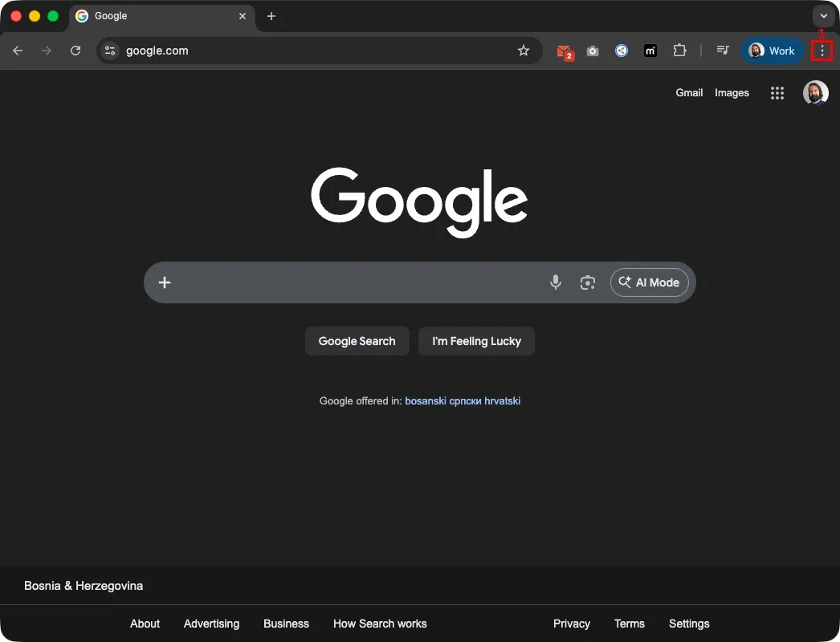The image size is (840, 642).
Task: Open the Google account avatar
Action: click(x=815, y=93)
